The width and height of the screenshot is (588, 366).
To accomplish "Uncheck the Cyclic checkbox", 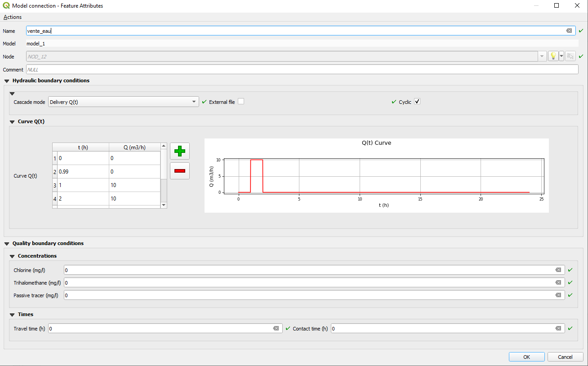I will click(x=417, y=101).
